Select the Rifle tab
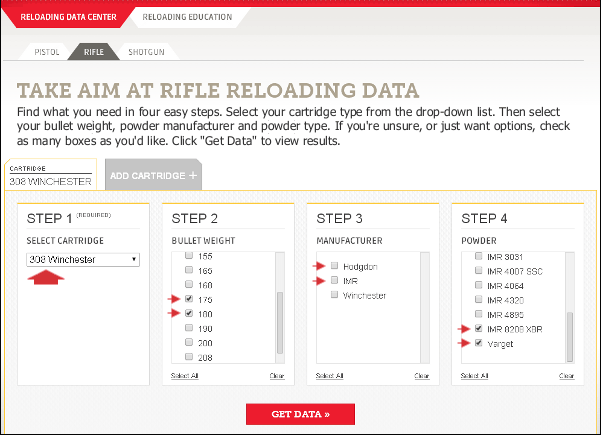 (94, 52)
